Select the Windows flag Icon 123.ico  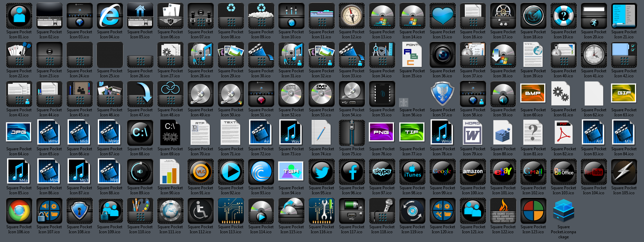pos(533,211)
